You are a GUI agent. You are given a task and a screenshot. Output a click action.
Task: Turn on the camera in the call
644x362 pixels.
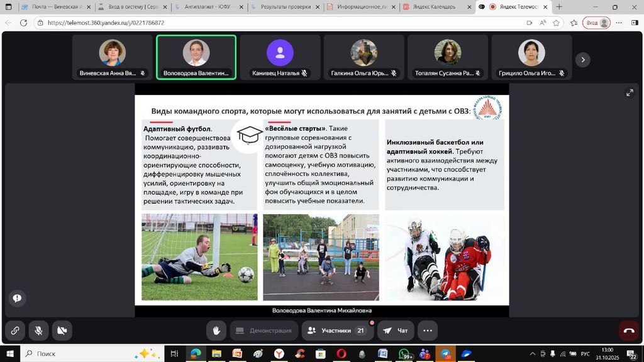(62, 331)
